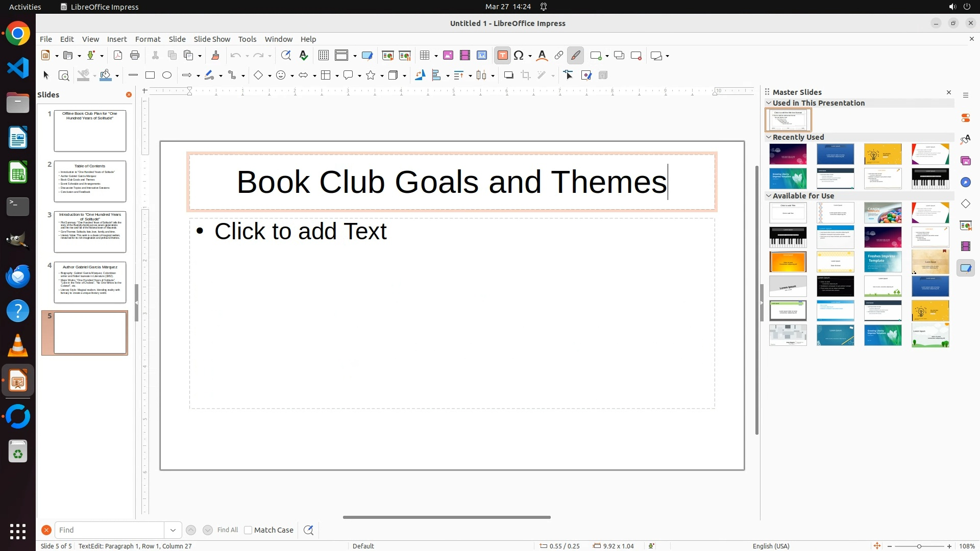Adjust the zoom slider in status bar

click(x=919, y=546)
